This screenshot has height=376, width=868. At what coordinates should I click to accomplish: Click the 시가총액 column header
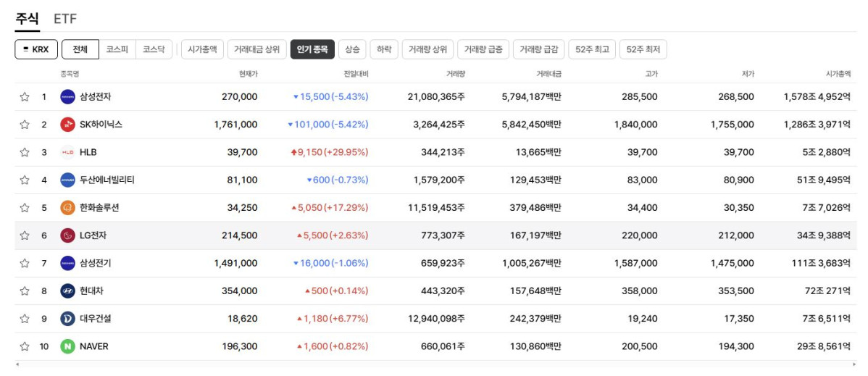point(838,74)
